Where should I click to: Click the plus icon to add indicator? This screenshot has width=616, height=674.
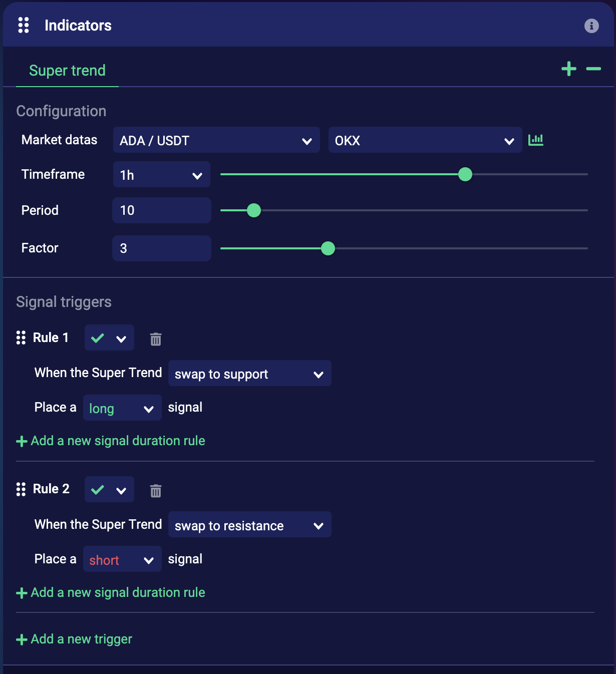click(569, 69)
